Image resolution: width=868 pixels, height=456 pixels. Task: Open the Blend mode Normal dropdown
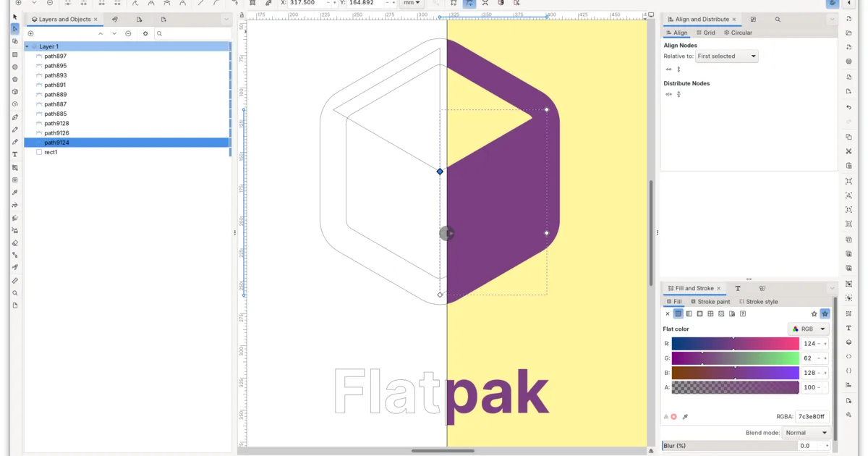[x=806, y=433]
